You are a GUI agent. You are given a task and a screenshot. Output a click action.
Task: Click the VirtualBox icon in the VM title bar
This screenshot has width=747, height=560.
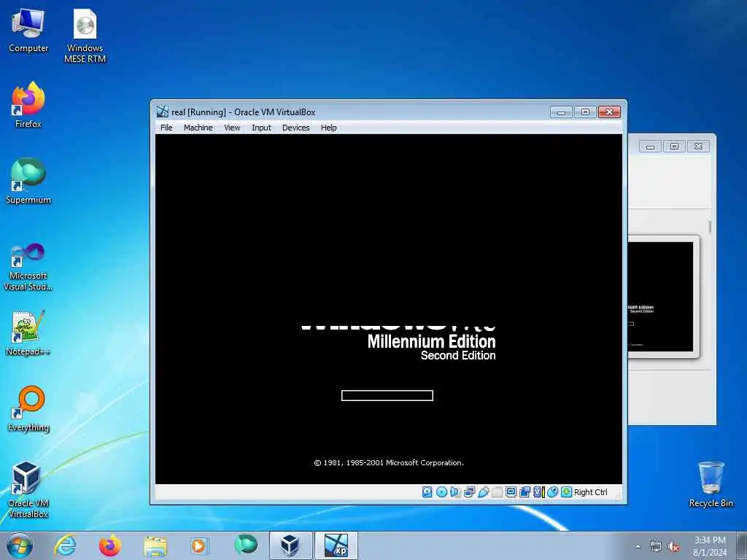tap(163, 112)
